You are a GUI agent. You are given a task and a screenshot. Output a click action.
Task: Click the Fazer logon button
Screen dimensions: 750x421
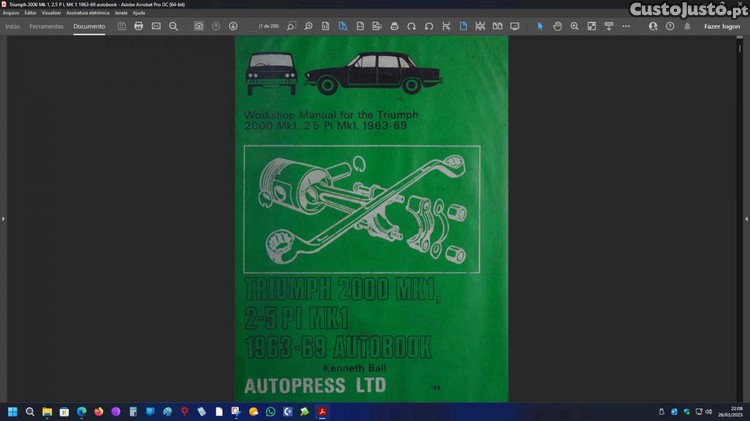722,26
